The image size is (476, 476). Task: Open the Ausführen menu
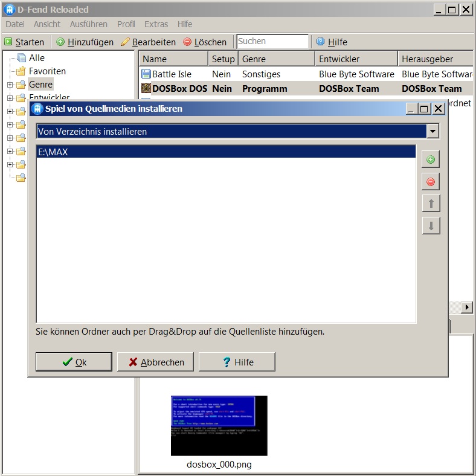[x=88, y=24]
